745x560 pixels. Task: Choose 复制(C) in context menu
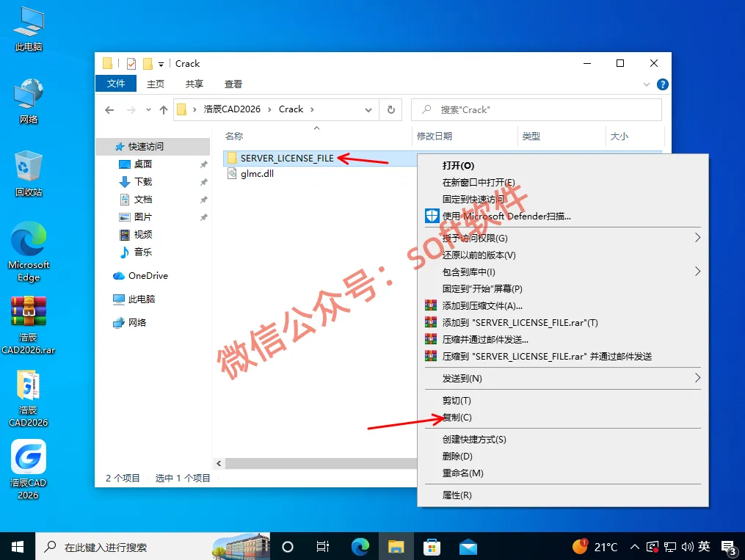[x=562, y=418]
